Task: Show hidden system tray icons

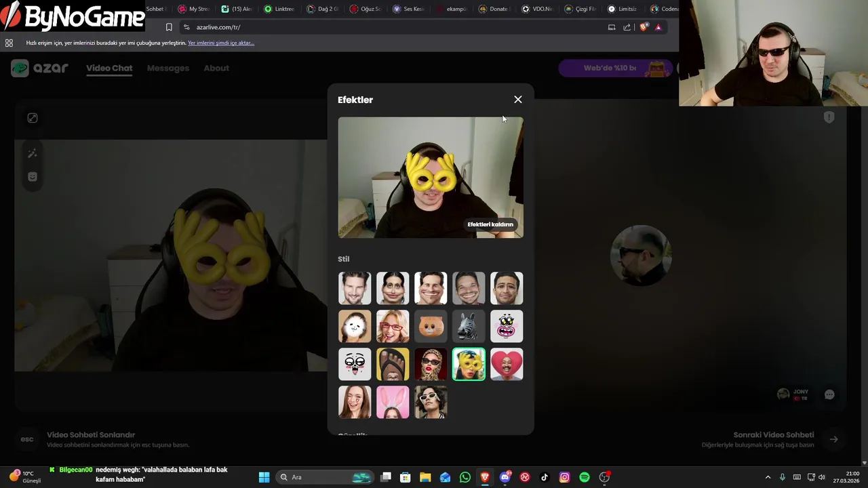Action: 768,477
